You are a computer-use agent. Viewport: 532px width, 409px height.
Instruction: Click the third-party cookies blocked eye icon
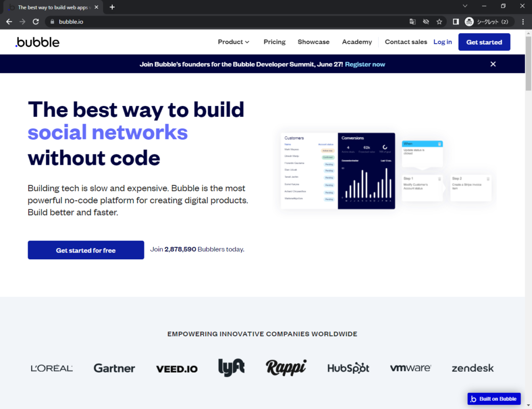(x=426, y=22)
